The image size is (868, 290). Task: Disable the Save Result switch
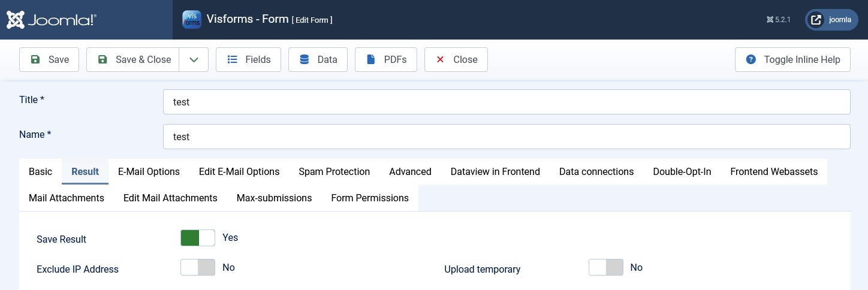tap(197, 238)
